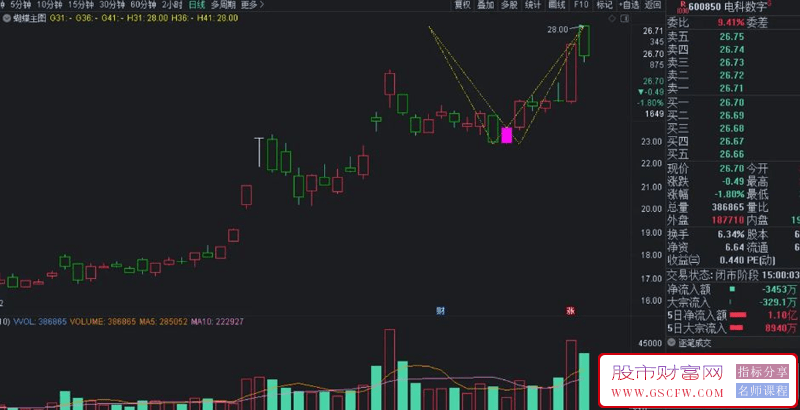The width and height of the screenshot is (800, 410).
Task: Add stock via +自选 button
Action: click(x=629, y=5)
